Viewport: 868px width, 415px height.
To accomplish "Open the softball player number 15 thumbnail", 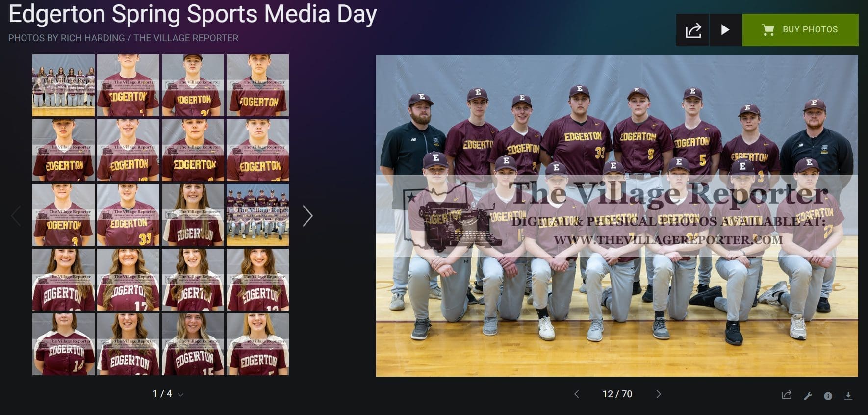I will (193, 344).
